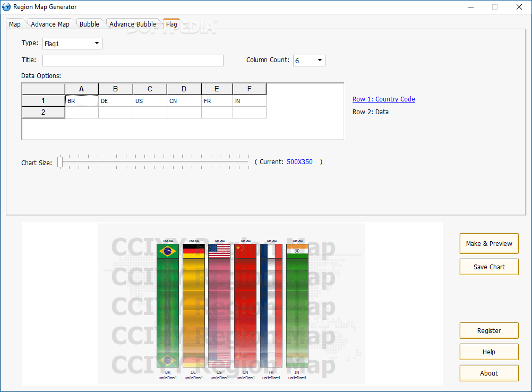The image size is (532, 392).
Task: Open the Register button
Action: coord(489,330)
